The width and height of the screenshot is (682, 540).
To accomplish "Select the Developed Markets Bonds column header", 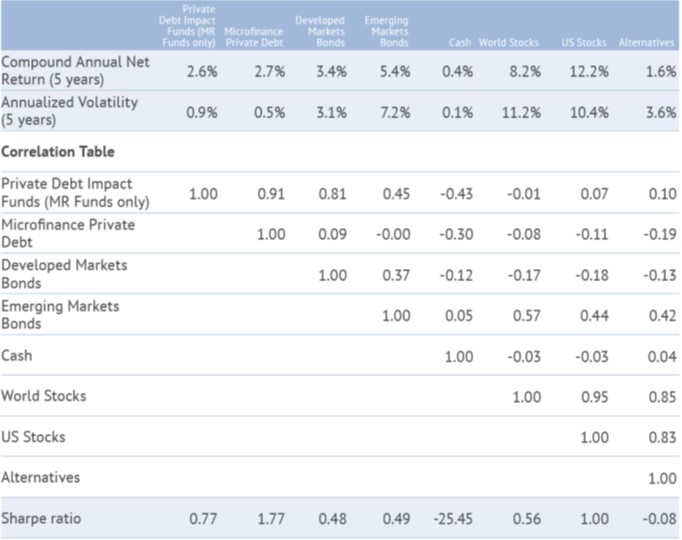I will [x=320, y=31].
